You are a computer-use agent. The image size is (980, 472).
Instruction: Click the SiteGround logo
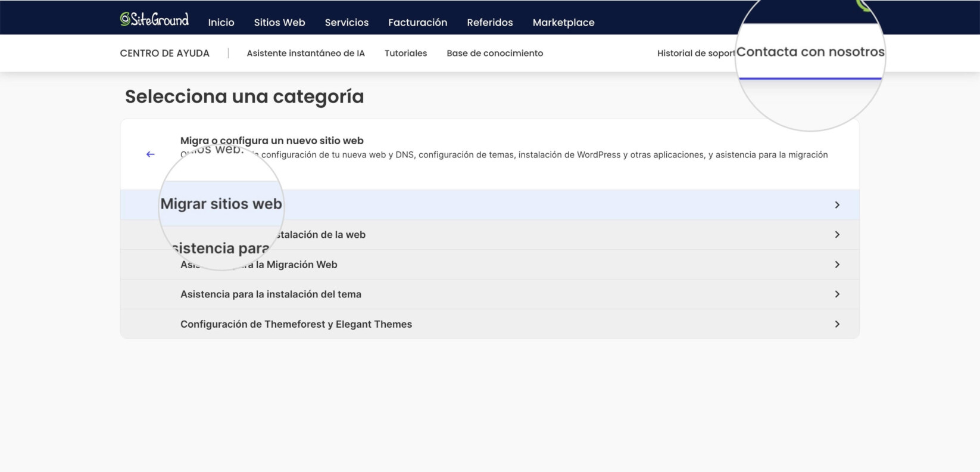click(154, 20)
